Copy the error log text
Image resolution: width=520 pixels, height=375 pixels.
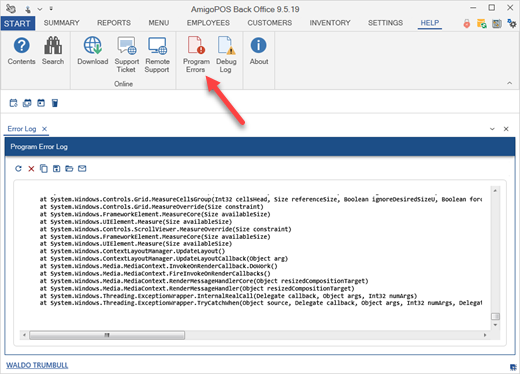[x=44, y=169]
